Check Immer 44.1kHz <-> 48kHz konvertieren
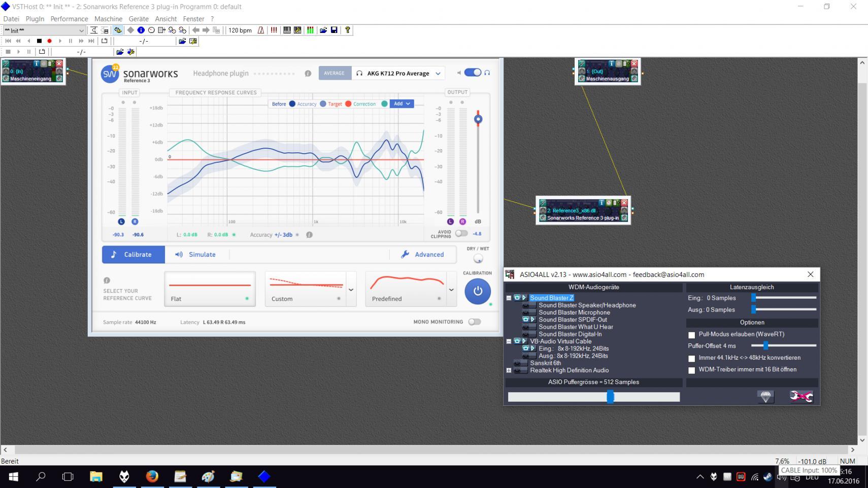 pyautogui.click(x=691, y=358)
